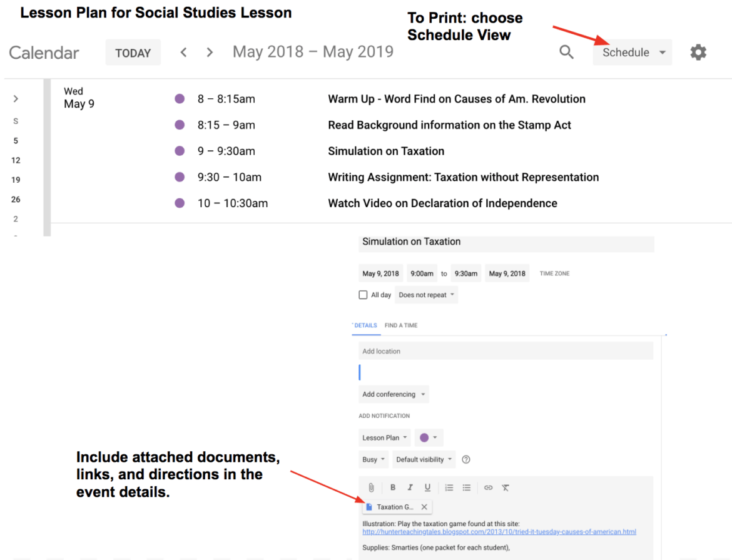732x560 pixels.
Task: Open Calendar settings gear
Action: click(x=698, y=52)
